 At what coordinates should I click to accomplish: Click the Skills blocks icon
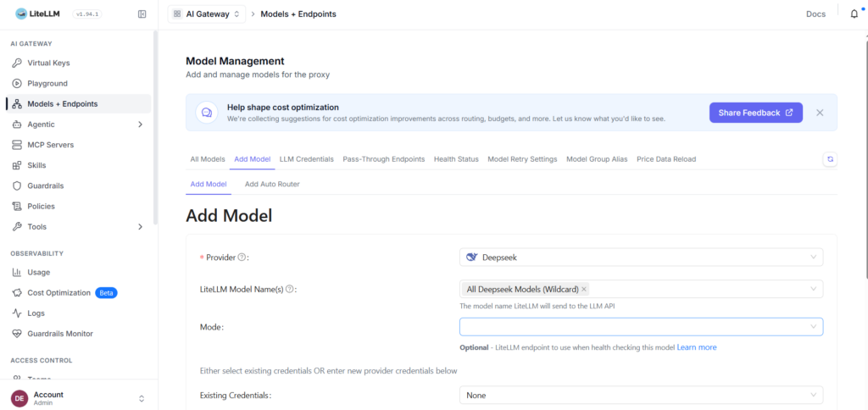17,165
